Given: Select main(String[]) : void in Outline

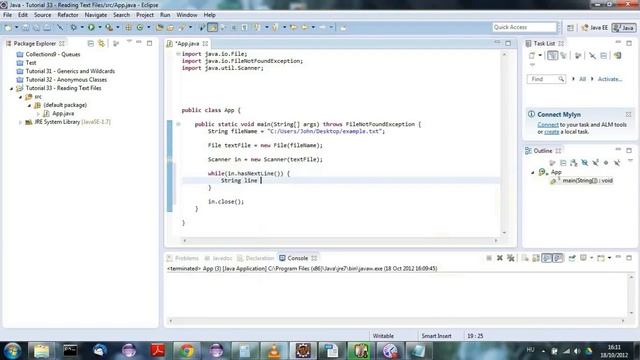Looking at the screenshot, I should (x=587, y=181).
